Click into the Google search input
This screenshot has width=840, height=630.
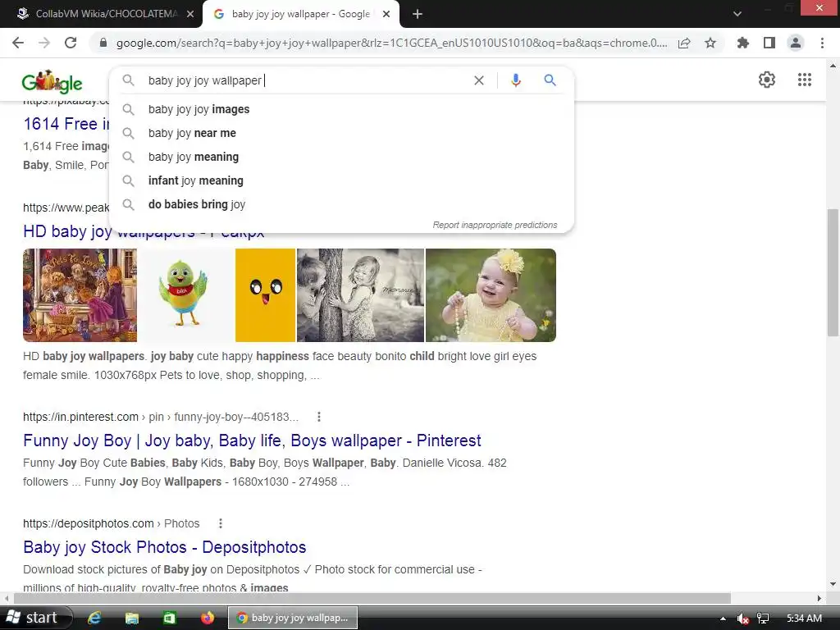[308, 80]
